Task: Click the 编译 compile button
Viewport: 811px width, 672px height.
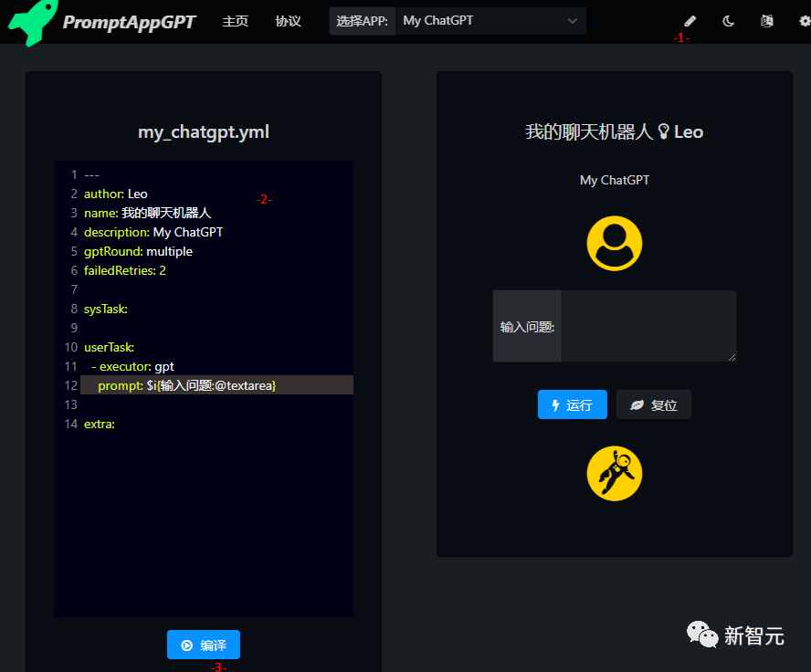Action: click(203, 645)
